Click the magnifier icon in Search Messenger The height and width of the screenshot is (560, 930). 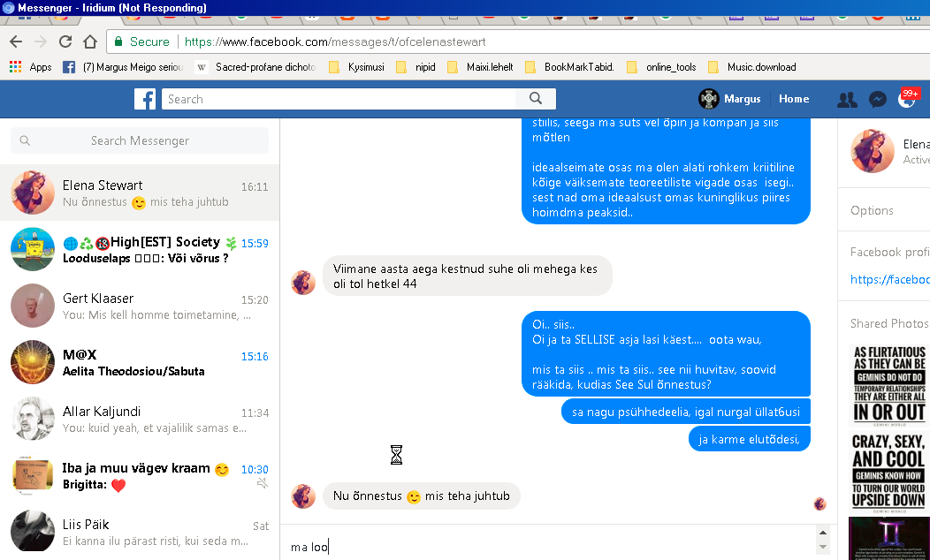(25, 140)
